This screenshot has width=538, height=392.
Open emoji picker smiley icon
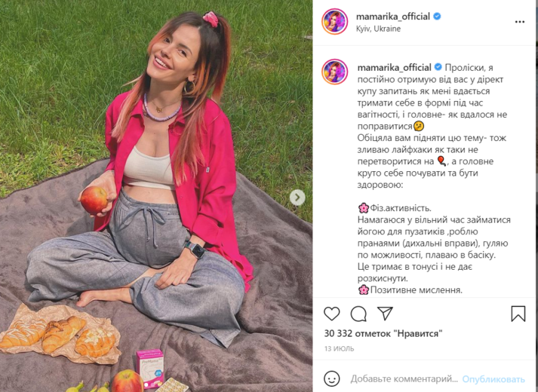[x=332, y=379]
